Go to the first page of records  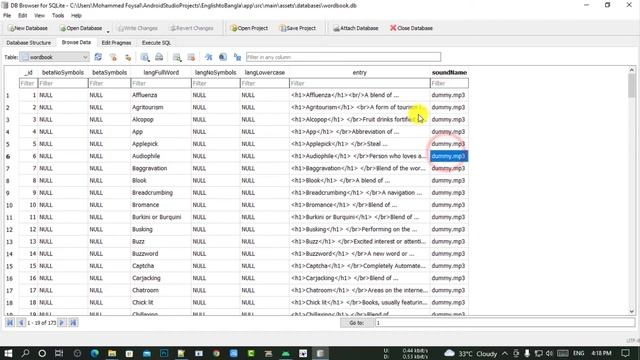(x=10, y=323)
